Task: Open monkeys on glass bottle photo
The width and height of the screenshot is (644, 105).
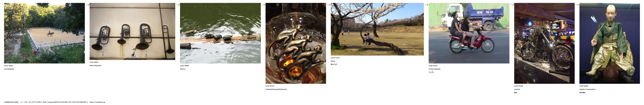Action: (x=296, y=43)
